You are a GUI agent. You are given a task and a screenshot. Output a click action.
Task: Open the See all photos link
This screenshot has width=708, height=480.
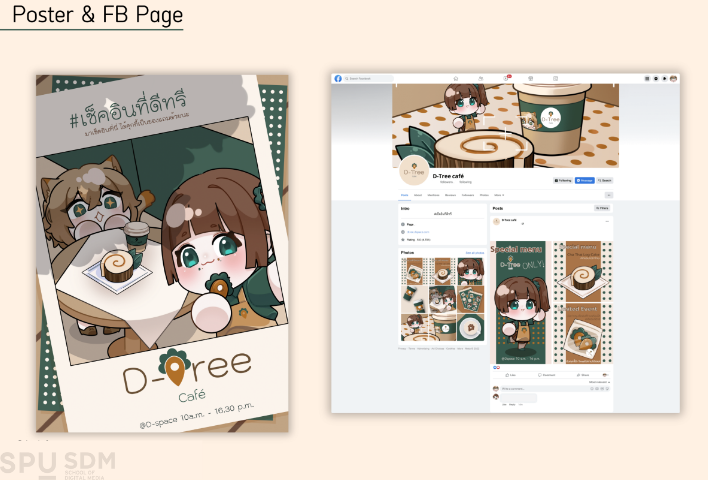coord(474,253)
